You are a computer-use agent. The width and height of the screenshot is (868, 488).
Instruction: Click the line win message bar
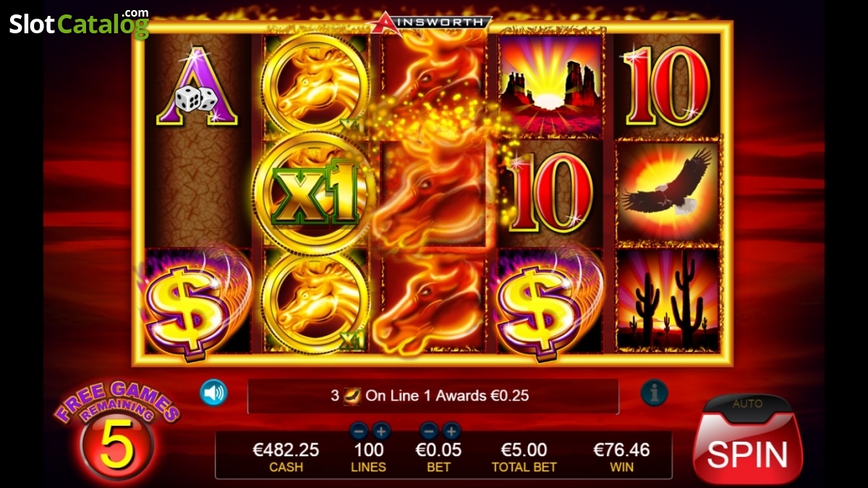(433, 396)
